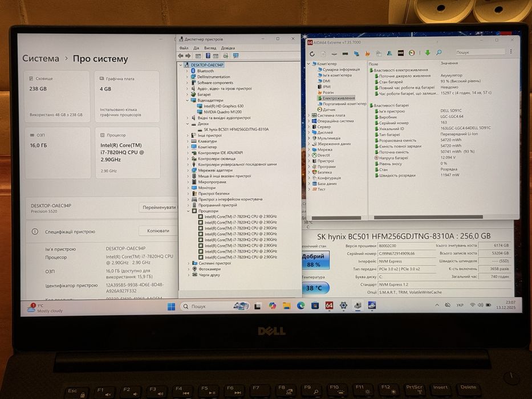
Task: Click the Копіювати button for device specifications
Action: pyautogui.click(x=158, y=231)
